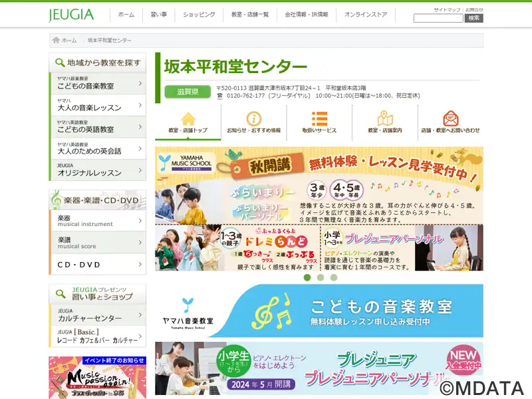This screenshot has height=399, width=532.
Task: Open the お問合せ header link
Action: [474, 10]
